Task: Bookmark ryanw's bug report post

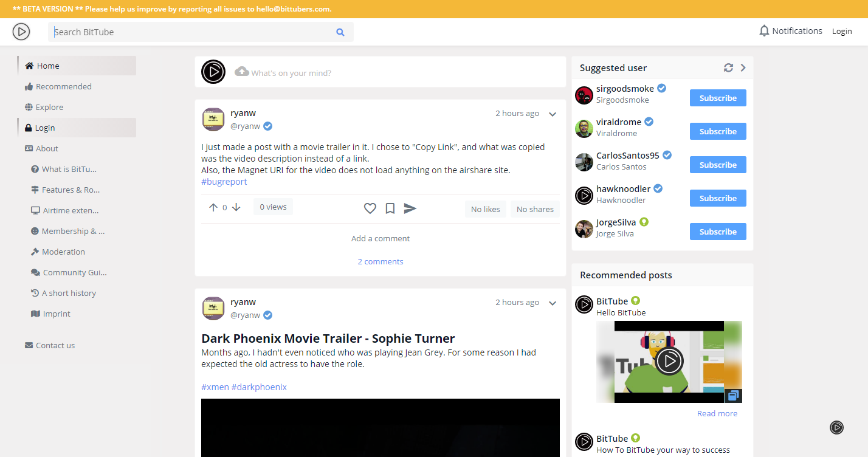Action: (x=390, y=208)
